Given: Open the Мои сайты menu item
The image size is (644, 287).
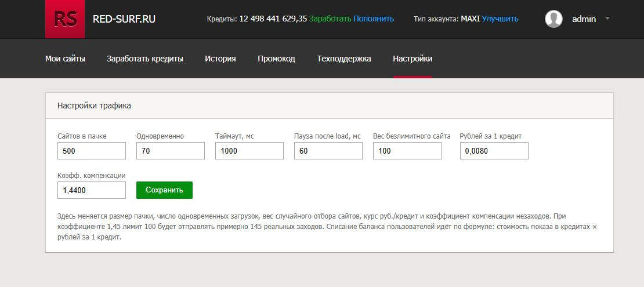Looking at the screenshot, I should click(66, 59).
